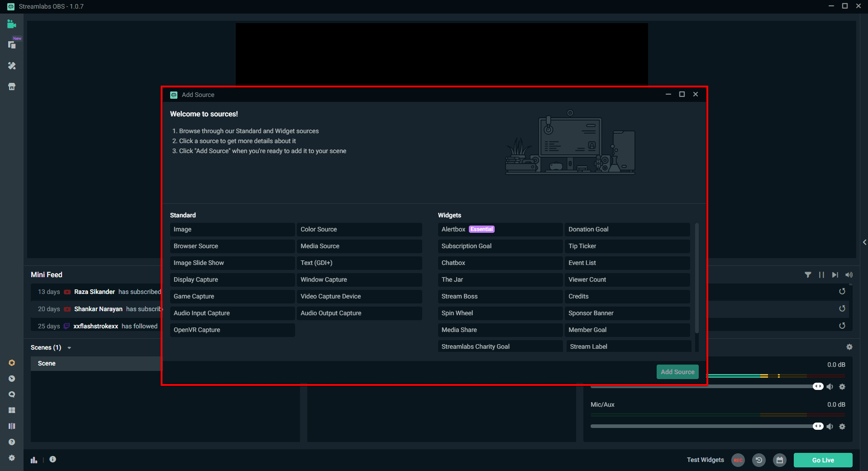The width and height of the screenshot is (868, 471).
Task: Open the Themes library icon marked New
Action: click(12, 44)
